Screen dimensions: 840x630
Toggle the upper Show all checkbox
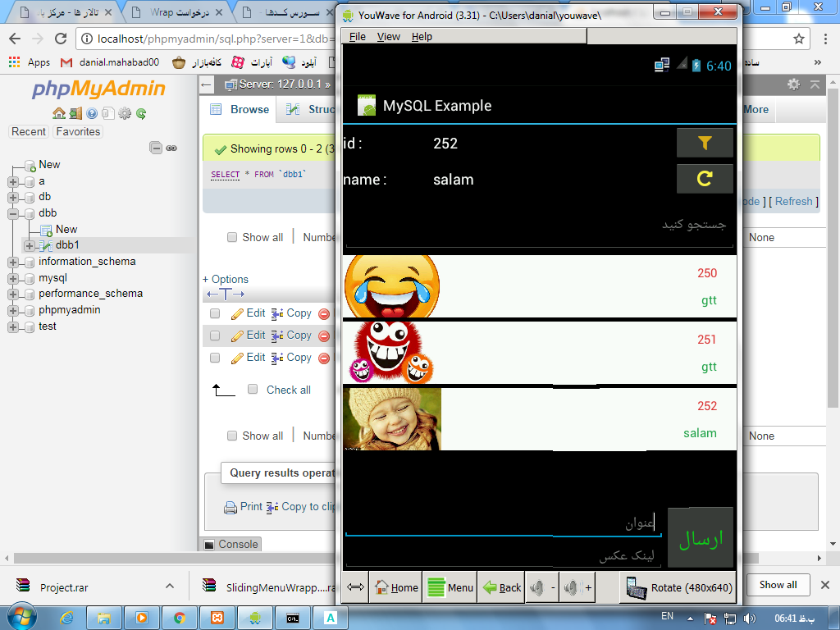click(x=232, y=237)
